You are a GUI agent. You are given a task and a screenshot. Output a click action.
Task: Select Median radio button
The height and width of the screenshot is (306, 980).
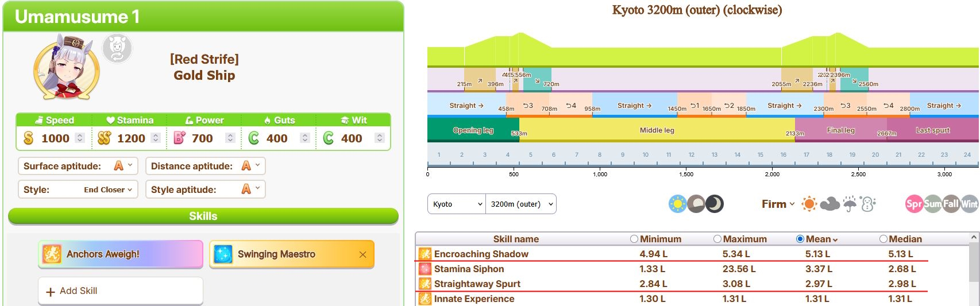click(x=883, y=239)
